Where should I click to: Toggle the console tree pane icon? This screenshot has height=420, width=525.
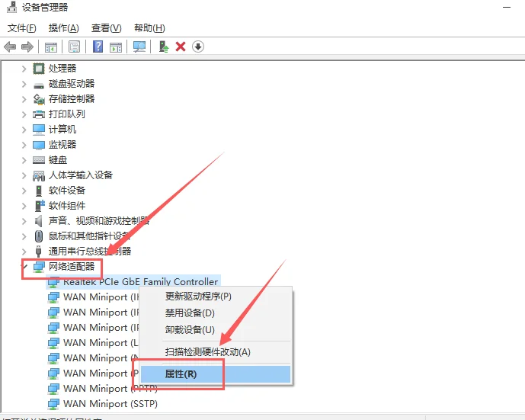coord(51,47)
